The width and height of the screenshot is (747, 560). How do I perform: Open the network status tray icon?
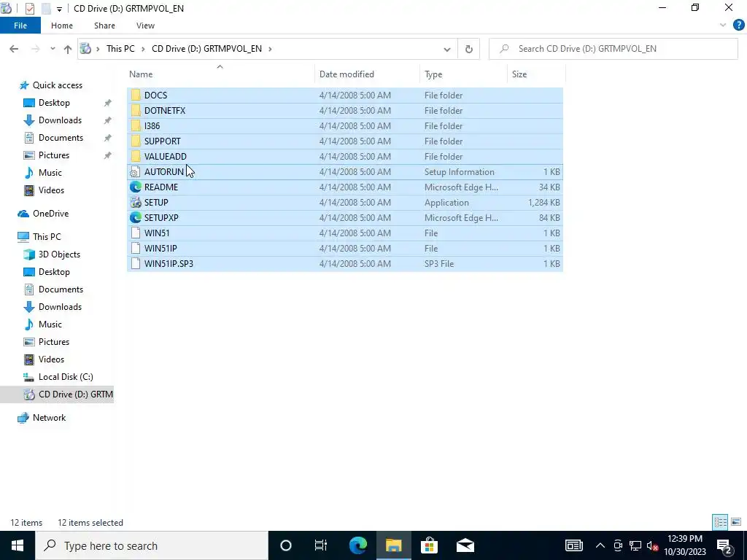pos(635,545)
